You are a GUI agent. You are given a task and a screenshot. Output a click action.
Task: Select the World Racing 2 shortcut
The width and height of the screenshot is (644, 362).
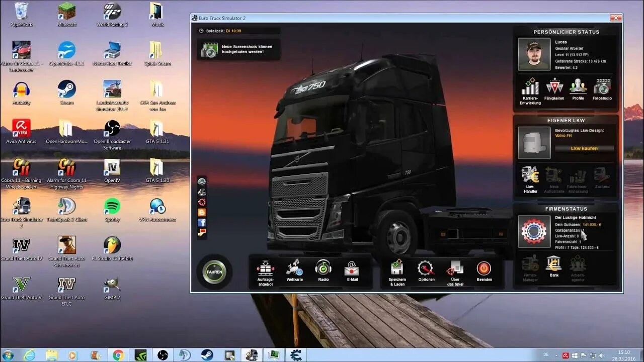point(112,15)
